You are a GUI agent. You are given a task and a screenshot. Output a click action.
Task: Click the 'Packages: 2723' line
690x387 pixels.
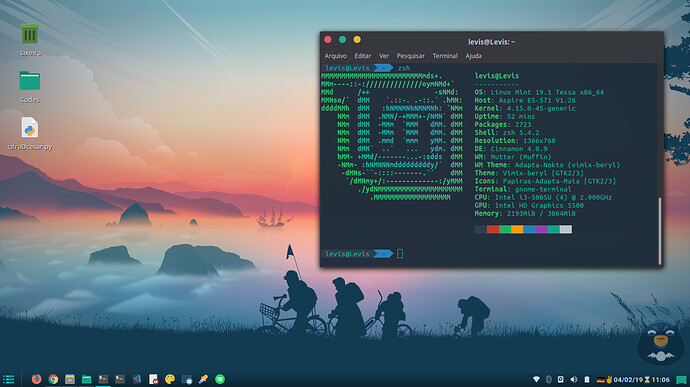coord(503,125)
